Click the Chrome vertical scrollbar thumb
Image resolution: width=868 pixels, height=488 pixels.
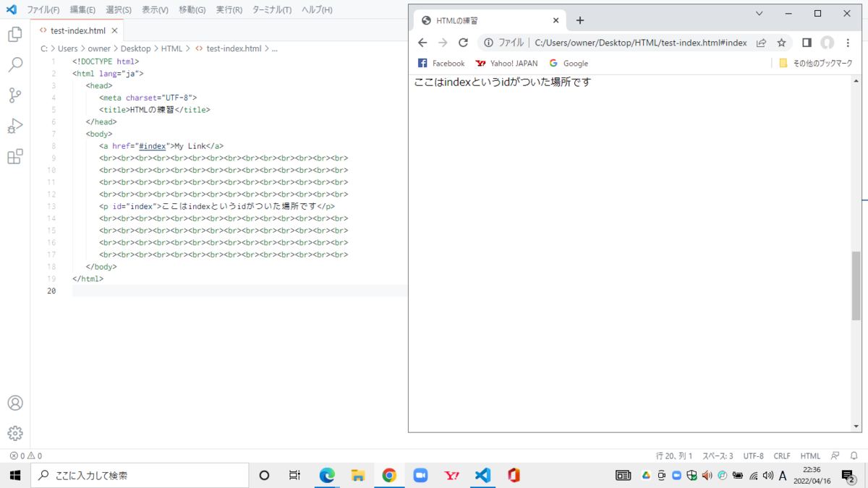coord(856,286)
